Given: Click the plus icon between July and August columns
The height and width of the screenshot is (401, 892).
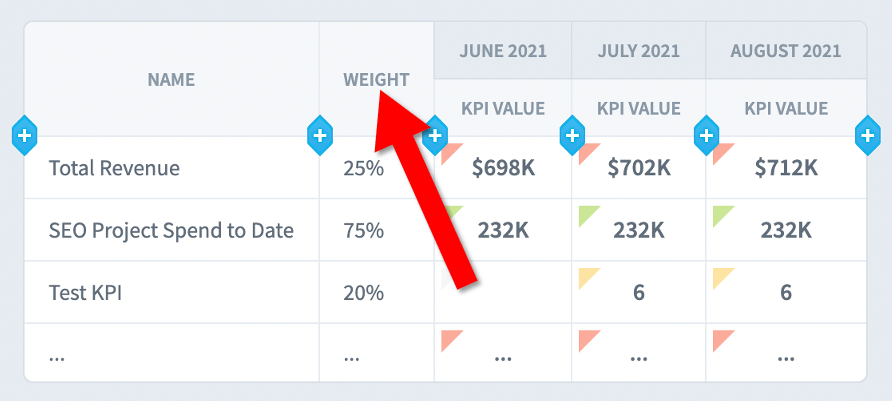Looking at the screenshot, I should pyautogui.click(x=706, y=135).
